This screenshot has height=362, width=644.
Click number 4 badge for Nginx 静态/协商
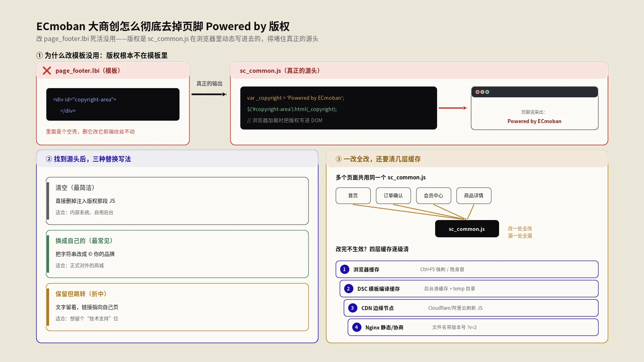tap(357, 327)
